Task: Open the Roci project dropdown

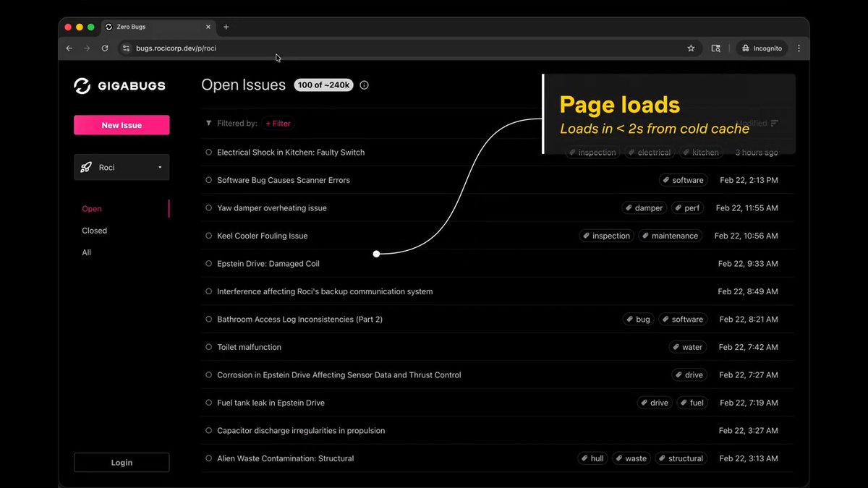Action: [x=122, y=167]
